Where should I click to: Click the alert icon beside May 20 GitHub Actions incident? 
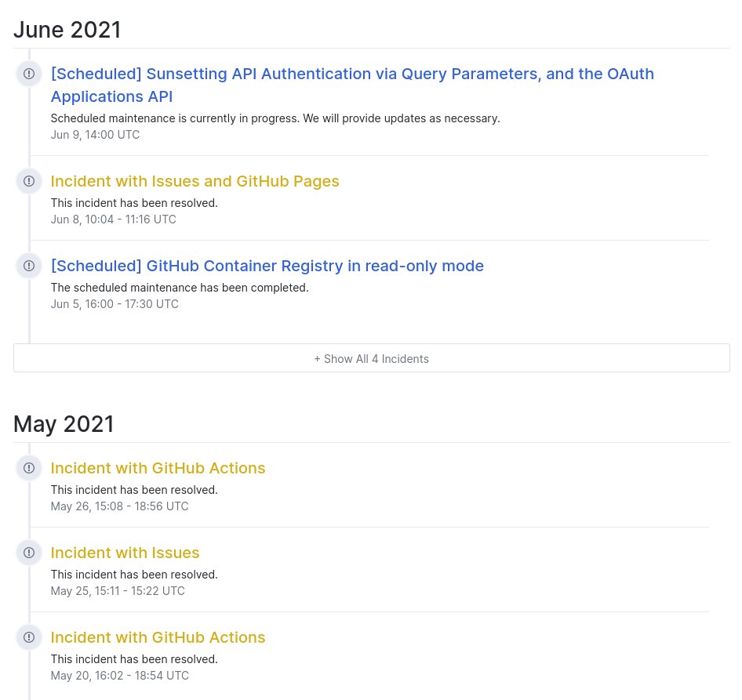(x=29, y=637)
